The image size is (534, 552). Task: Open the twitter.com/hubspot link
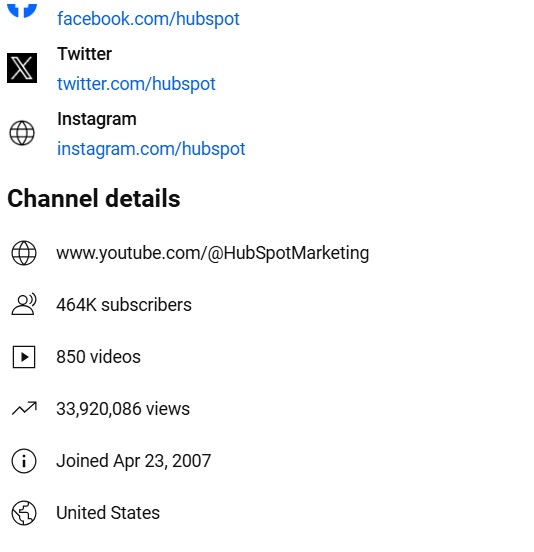[x=136, y=84]
